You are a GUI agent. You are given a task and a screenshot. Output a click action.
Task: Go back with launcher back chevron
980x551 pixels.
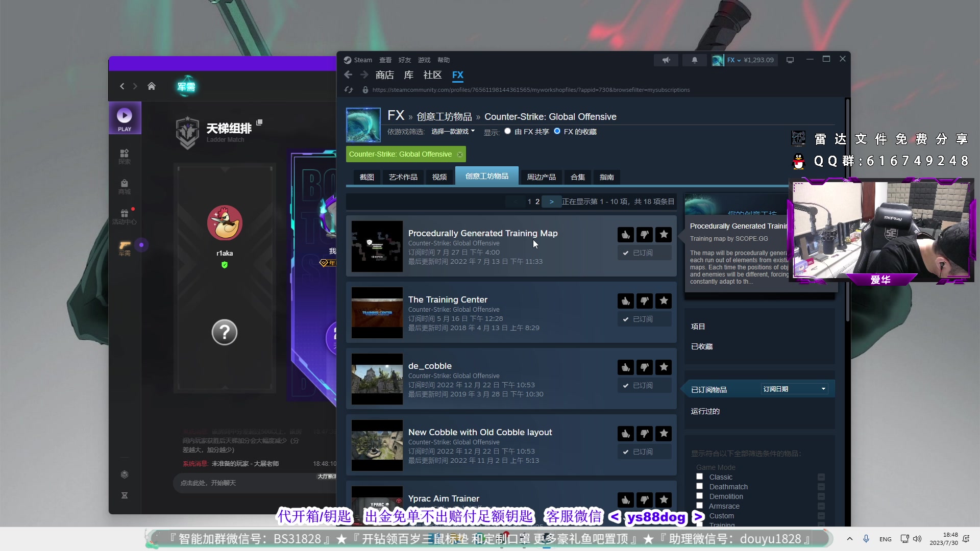tap(122, 86)
